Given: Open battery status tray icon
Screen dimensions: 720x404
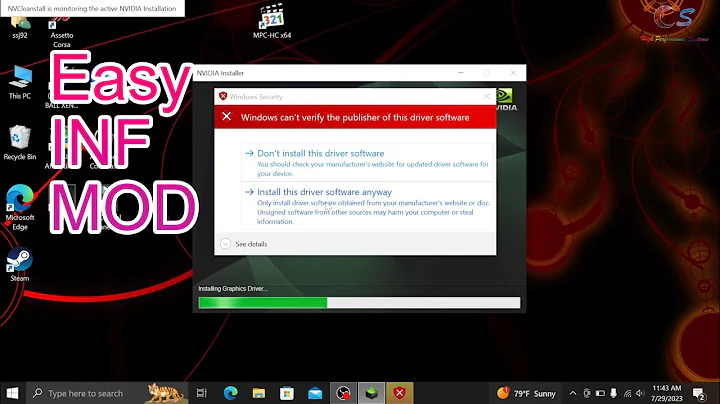Looking at the screenshot, I should (x=600, y=393).
